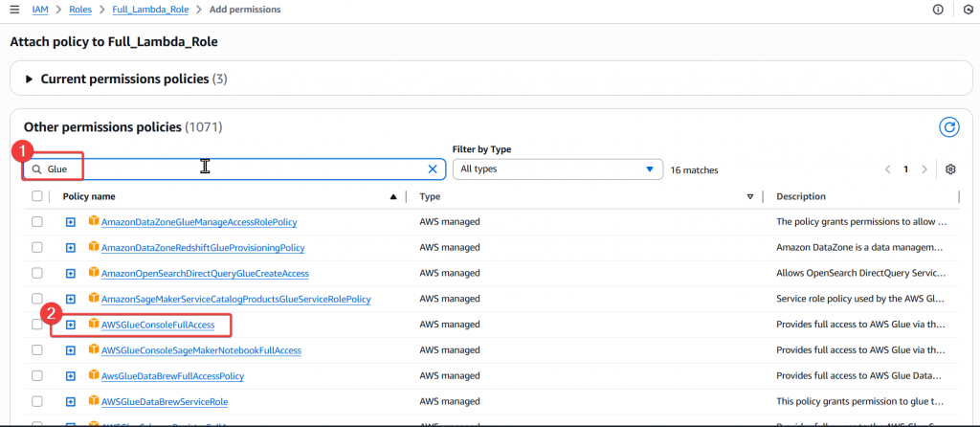
Task: Click the refresh policies icon
Action: [948, 126]
